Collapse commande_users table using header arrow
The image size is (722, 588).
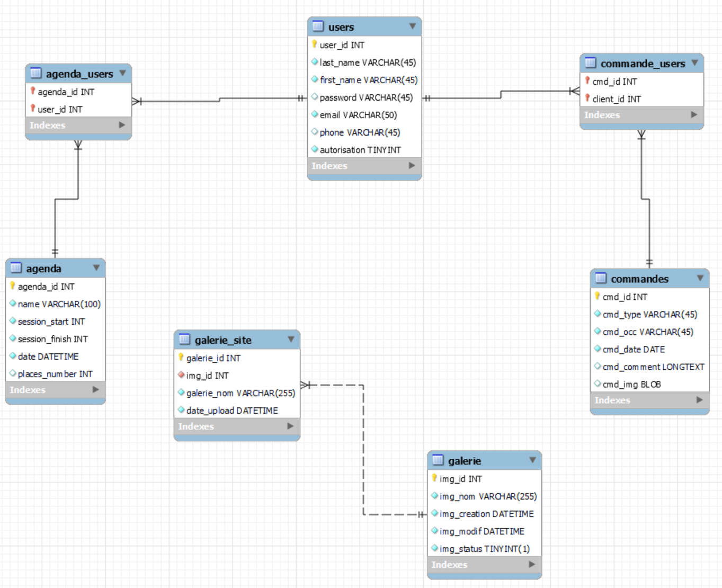694,63
